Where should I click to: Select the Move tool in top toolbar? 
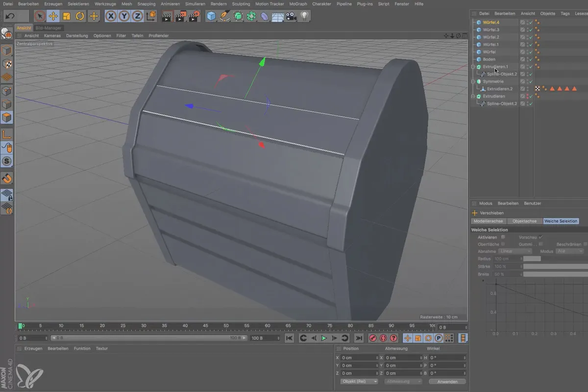click(53, 16)
